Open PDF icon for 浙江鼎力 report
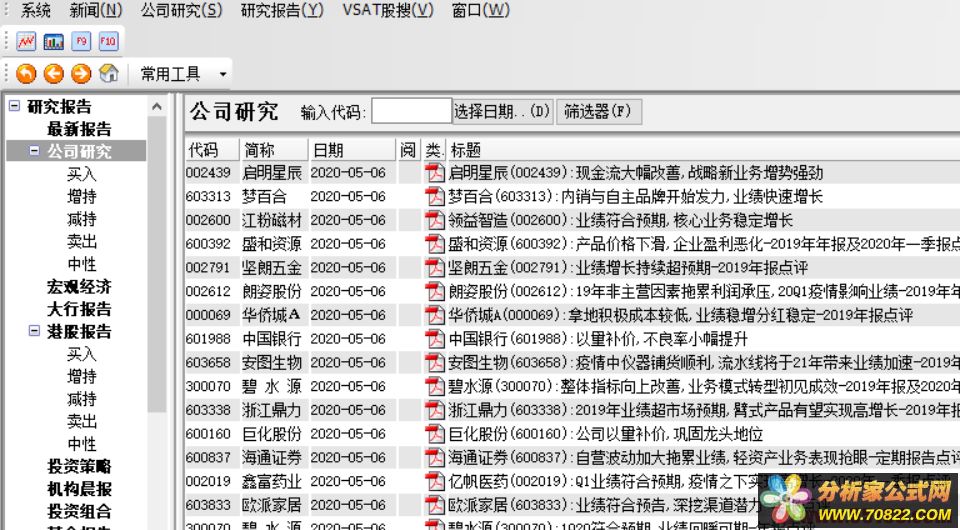 click(435, 410)
